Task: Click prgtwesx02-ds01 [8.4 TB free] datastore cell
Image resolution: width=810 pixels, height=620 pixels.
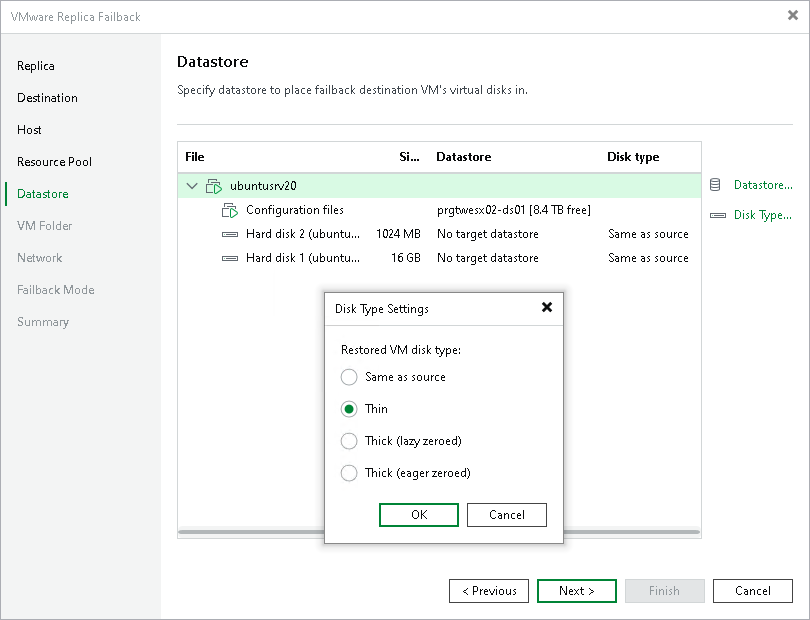Action: (x=513, y=210)
